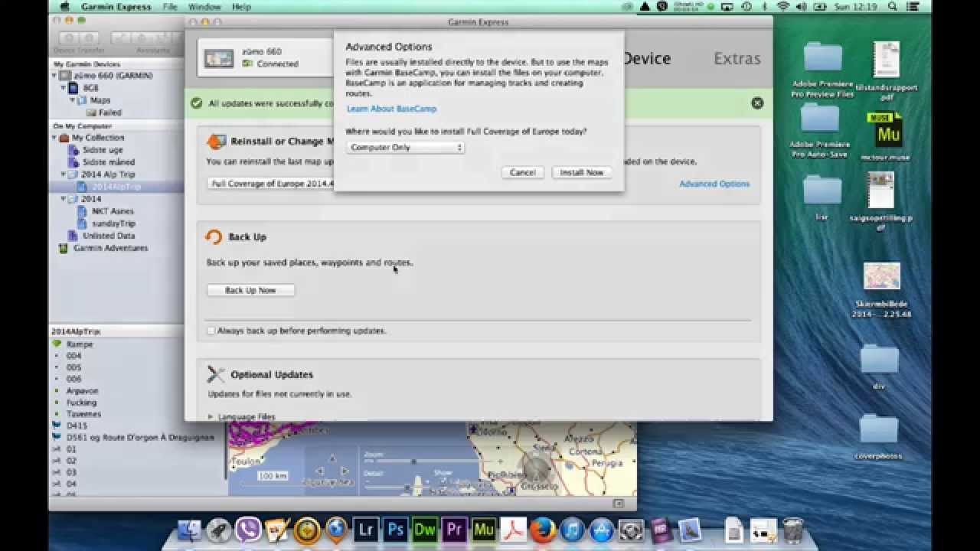The width and height of the screenshot is (980, 551).
Task: Open the mctour.muse desktop file
Action: tap(885, 137)
